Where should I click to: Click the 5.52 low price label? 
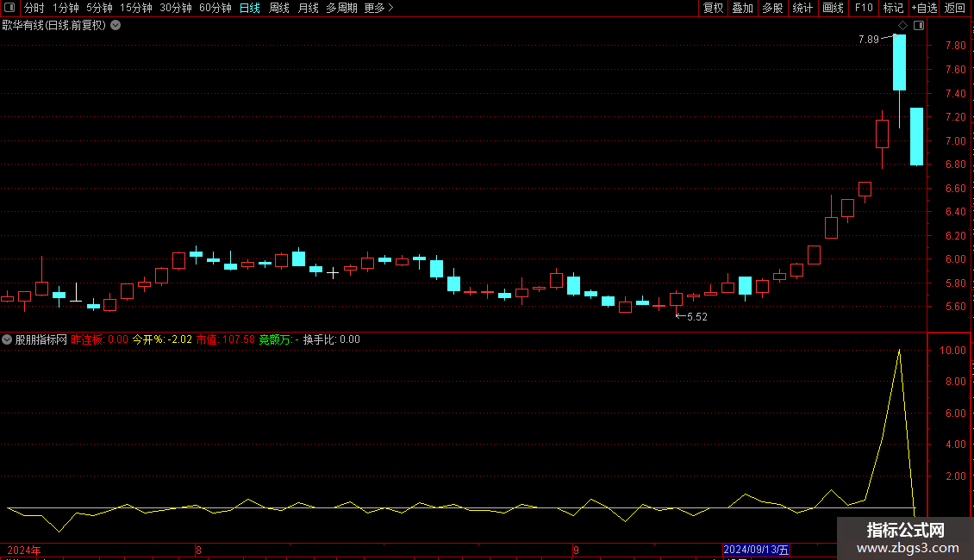[x=697, y=317]
